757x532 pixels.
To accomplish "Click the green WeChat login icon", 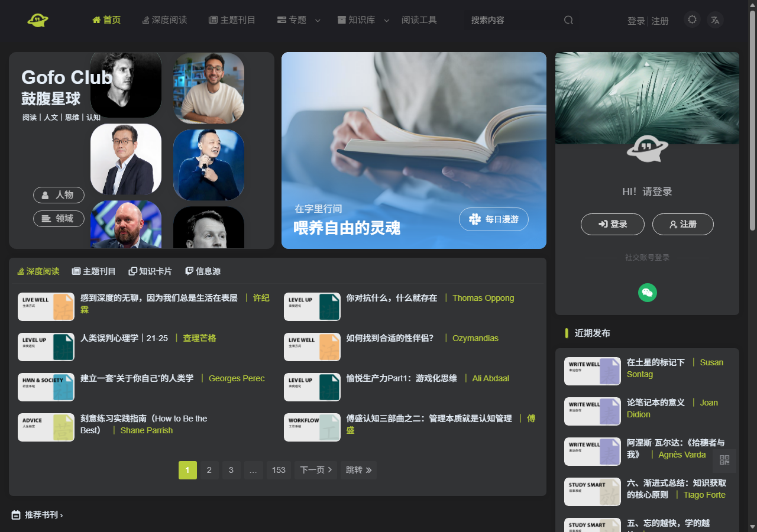I will tap(648, 293).
